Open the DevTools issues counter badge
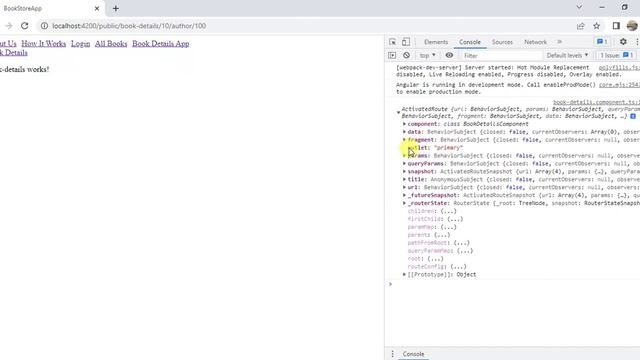The height and width of the screenshot is (360, 640). 602,42
